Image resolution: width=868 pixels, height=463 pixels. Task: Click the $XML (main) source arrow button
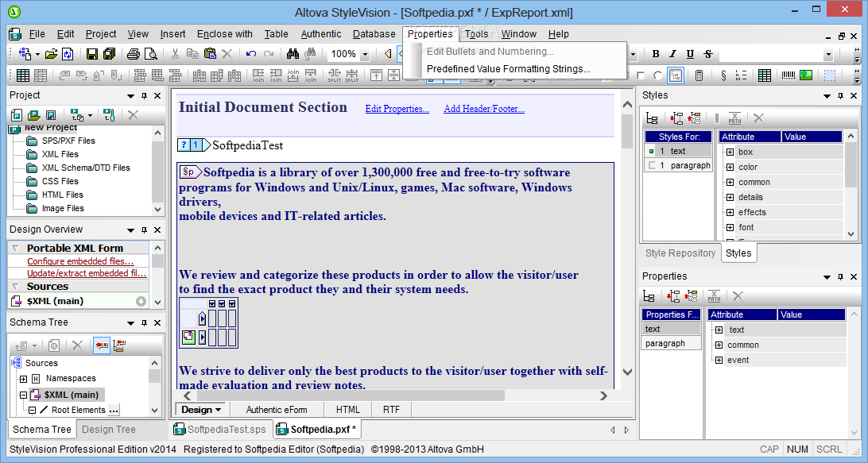tap(141, 301)
